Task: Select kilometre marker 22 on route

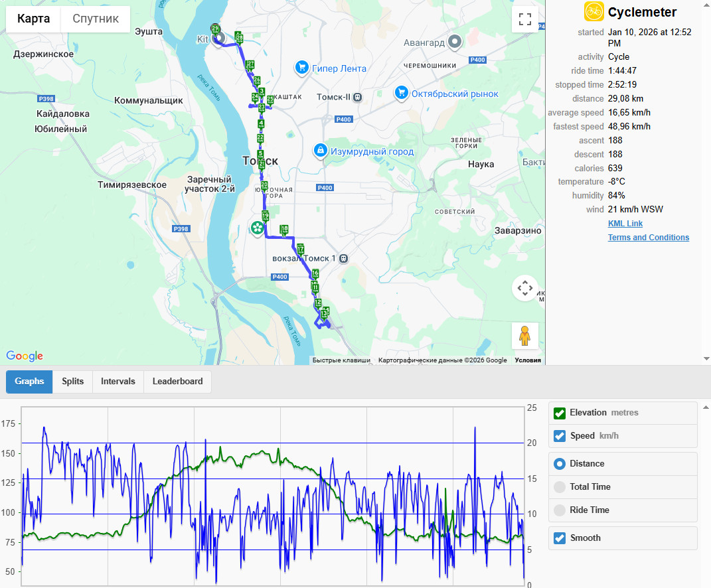Action: (260, 138)
